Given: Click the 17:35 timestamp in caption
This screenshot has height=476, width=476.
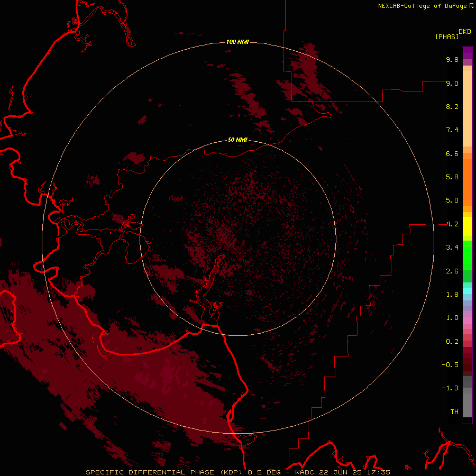Looking at the screenshot, I should pyautogui.click(x=378, y=472).
